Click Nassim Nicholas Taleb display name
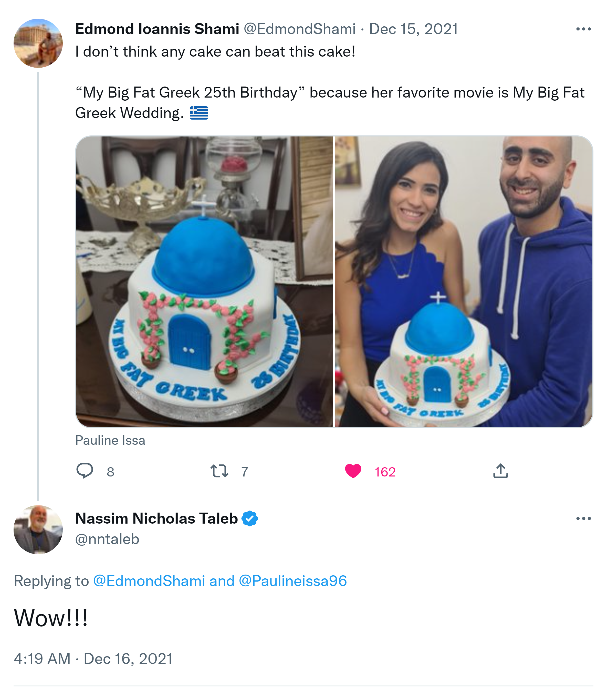Screen dimensions: 607x700 click(x=156, y=518)
